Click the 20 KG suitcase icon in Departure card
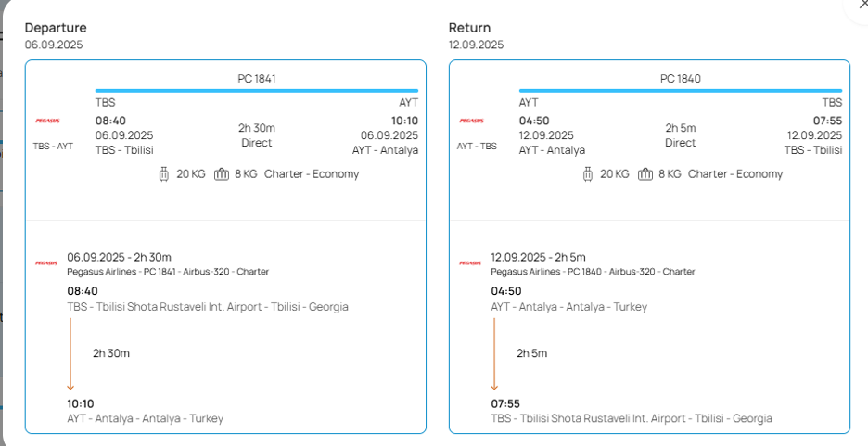Viewport: 868px width, 447px height. 164,173
